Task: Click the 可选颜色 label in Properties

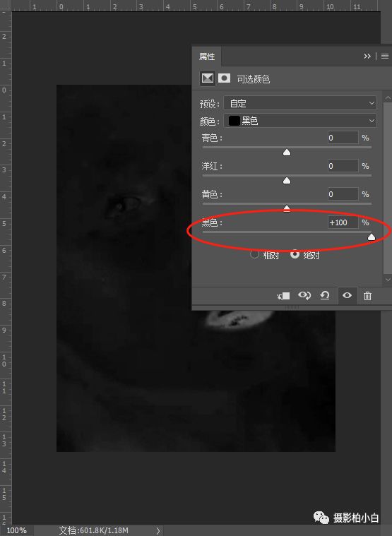Action: coord(254,79)
